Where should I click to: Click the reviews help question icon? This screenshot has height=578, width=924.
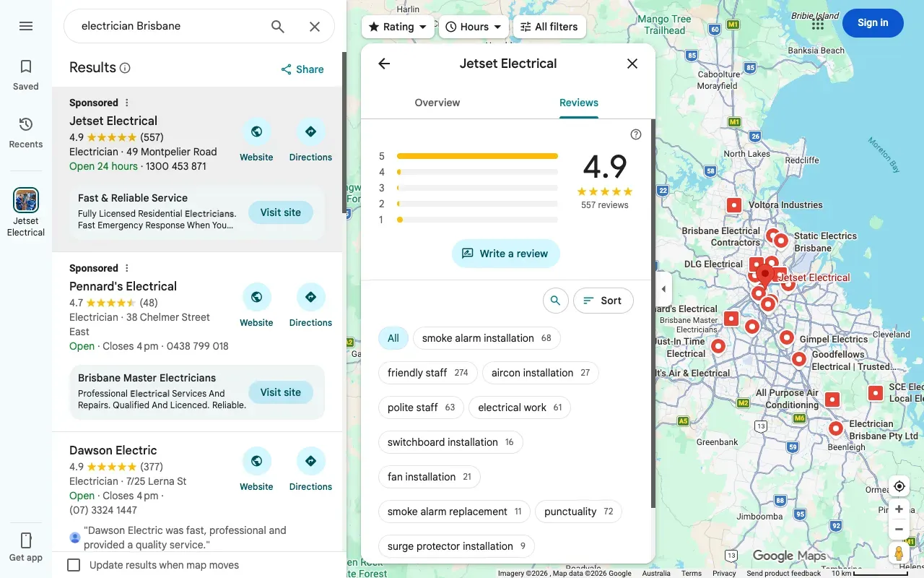pos(636,134)
